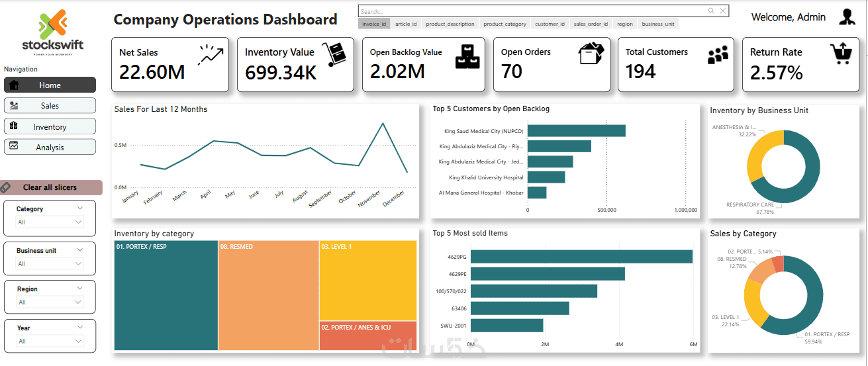Screen dimensions: 868x366
Task: Click the SWU-2001 item bar
Action: (x=506, y=325)
